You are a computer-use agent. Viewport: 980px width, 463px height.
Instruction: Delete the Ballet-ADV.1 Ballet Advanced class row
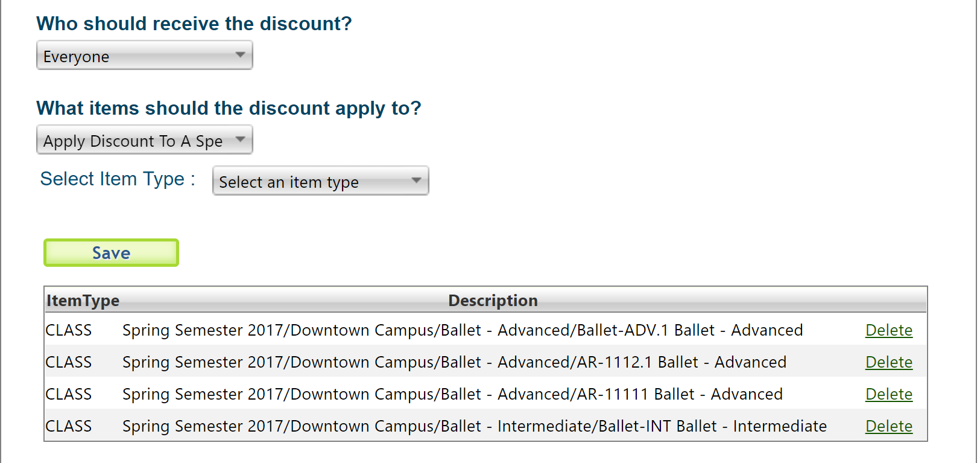click(x=888, y=330)
